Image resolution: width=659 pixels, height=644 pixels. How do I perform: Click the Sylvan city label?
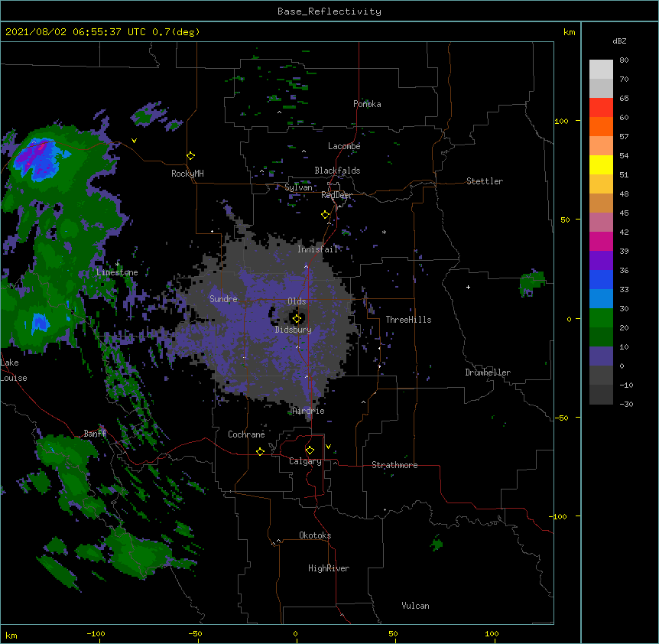[x=298, y=187]
